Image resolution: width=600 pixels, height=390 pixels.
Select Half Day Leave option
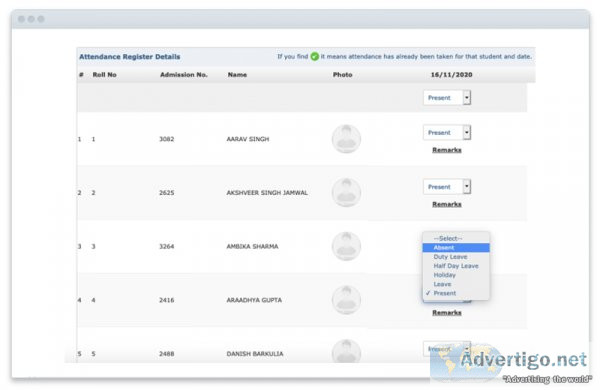456,266
